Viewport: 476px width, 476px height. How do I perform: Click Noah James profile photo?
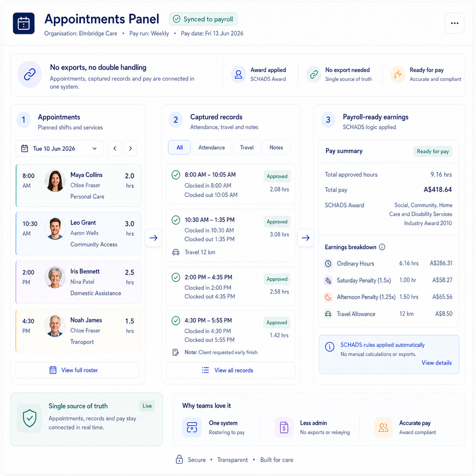(55, 326)
